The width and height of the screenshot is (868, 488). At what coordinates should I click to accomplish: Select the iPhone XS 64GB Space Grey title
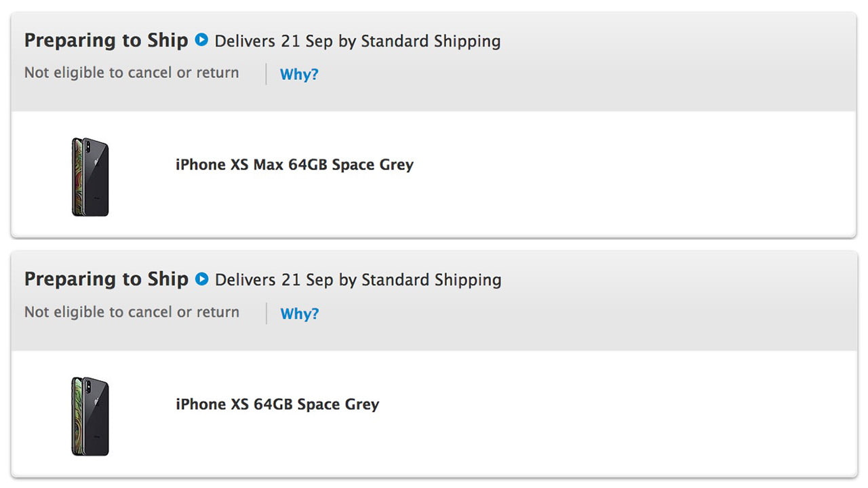point(277,404)
